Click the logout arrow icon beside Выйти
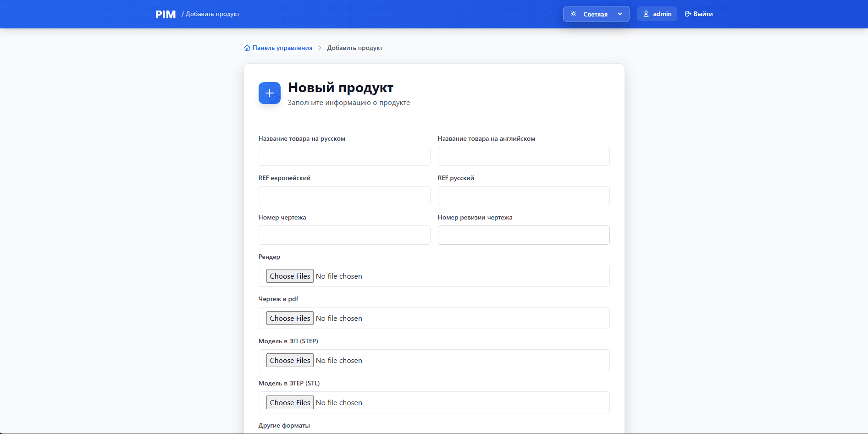The image size is (868, 434). [688, 14]
